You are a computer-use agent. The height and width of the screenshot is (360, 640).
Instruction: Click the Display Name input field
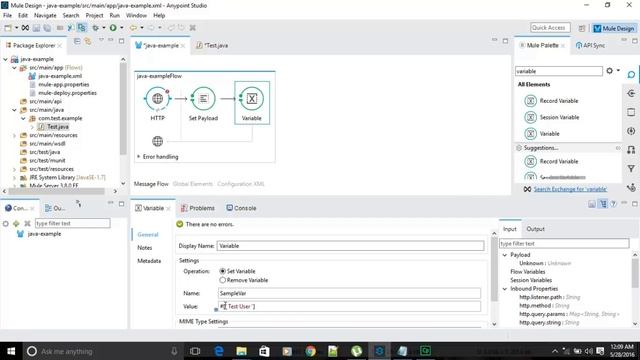pos(351,246)
